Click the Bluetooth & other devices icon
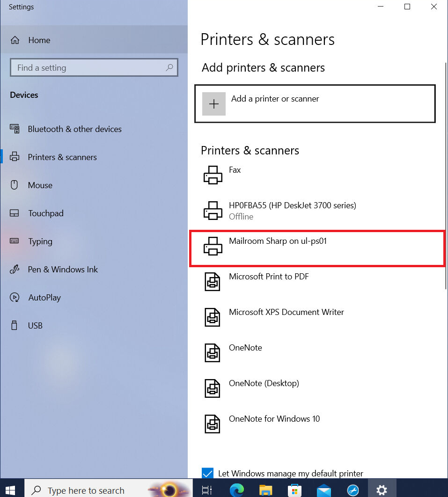Image resolution: width=448 pixels, height=497 pixels. (15, 129)
